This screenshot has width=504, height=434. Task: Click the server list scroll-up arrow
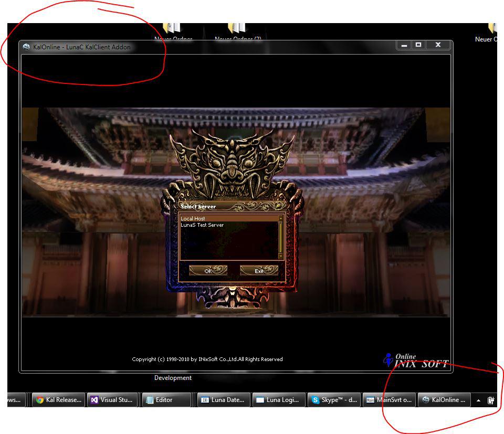[281, 219]
